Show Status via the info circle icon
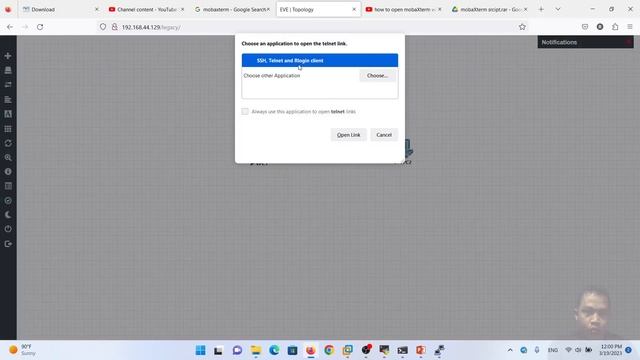This screenshot has width=640, height=360. (8, 172)
